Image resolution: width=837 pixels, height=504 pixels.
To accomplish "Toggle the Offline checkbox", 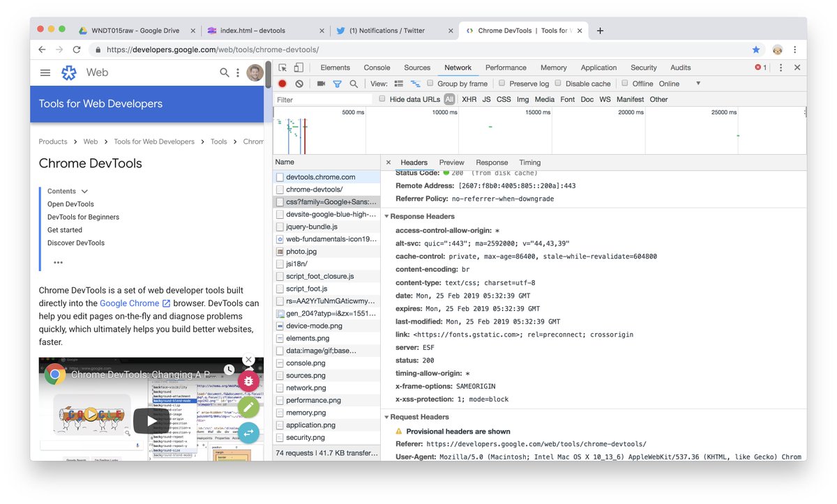I will coord(624,84).
